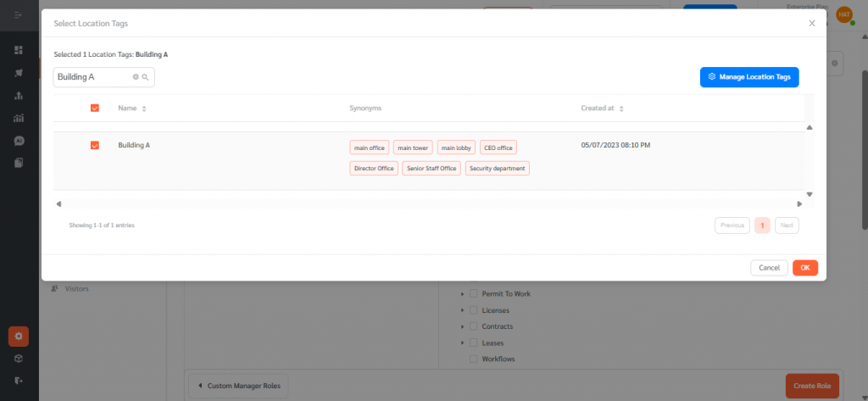Viewport: 868px width, 401px height.
Task: Click the bar chart analytics sidebar icon
Action: [19, 118]
